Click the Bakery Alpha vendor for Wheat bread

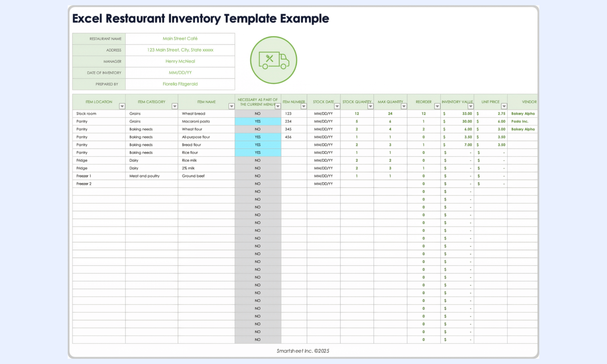(x=523, y=113)
